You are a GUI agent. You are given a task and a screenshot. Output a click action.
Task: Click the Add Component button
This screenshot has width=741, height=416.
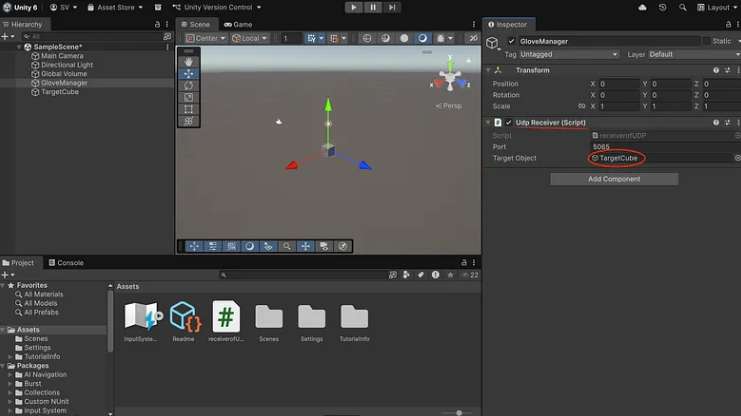pyautogui.click(x=614, y=179)
